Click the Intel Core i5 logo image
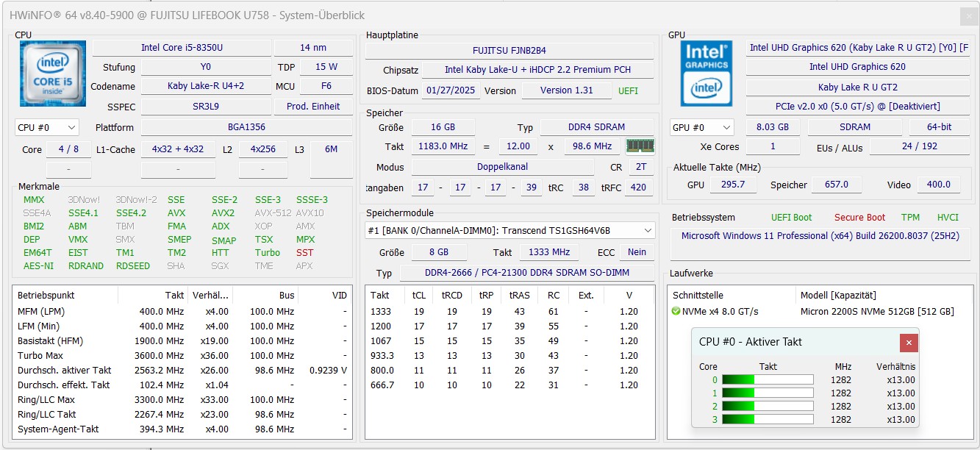 [x=53, y=75]
